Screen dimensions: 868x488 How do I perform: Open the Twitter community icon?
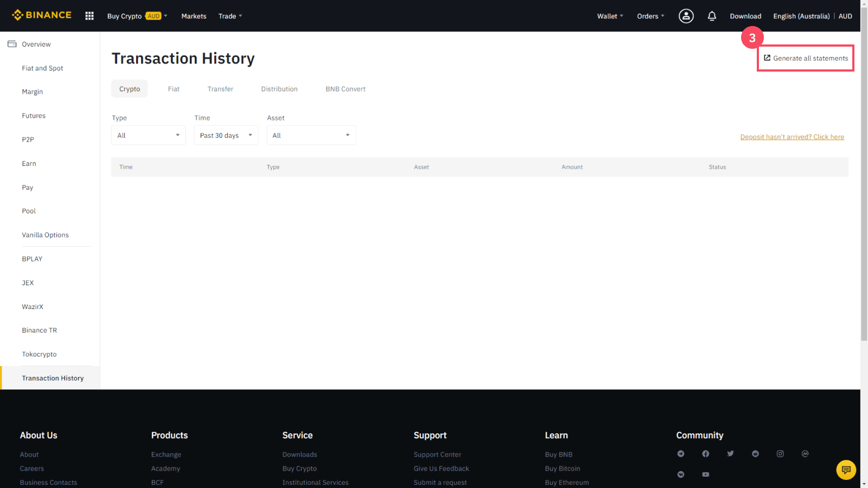pyautogui.click(x=731, y=454)
